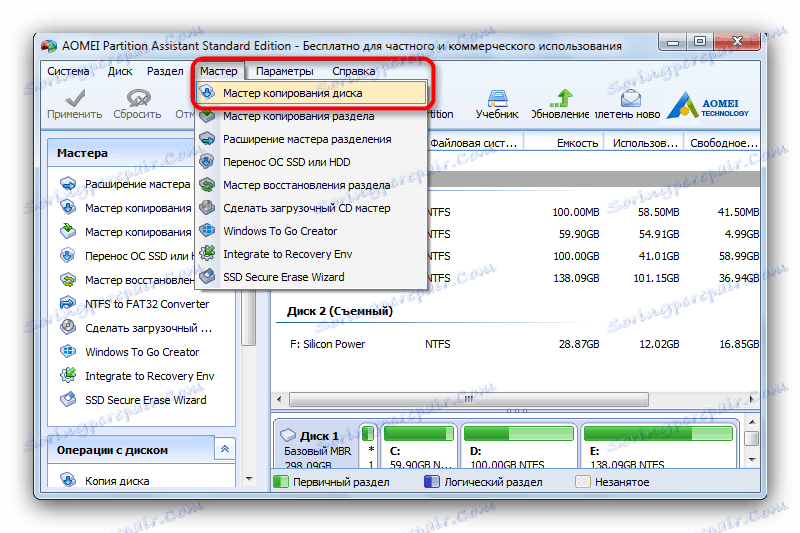Viewport: 800px width, 533px height.
Task: Open the newsletter envelope icon
Action: [x=631, y=97]
